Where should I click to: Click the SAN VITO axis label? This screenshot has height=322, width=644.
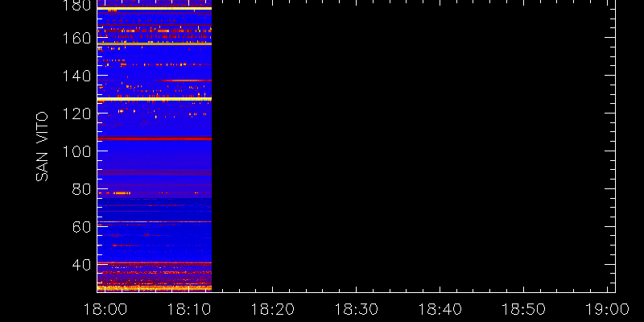[x=42, y=147]
